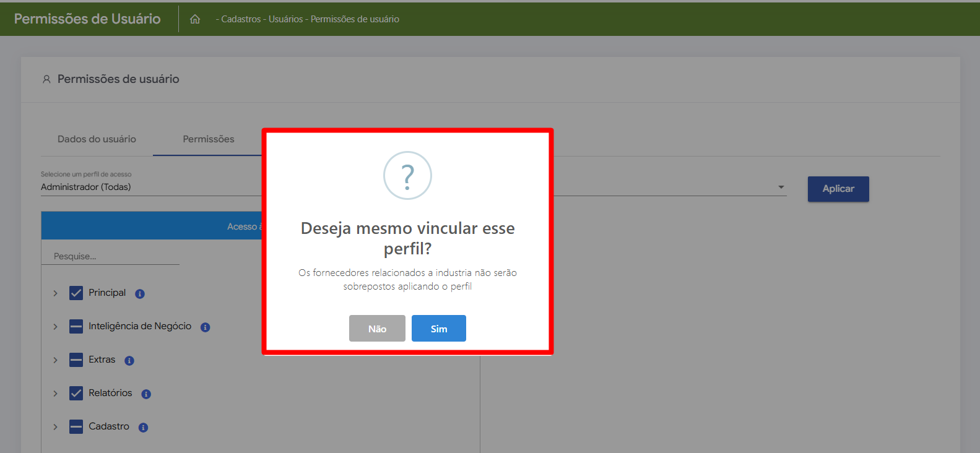The height and width of the screenshot is (453, 980).
Task: Confirm with the Sim button
Action: point(439,329)
